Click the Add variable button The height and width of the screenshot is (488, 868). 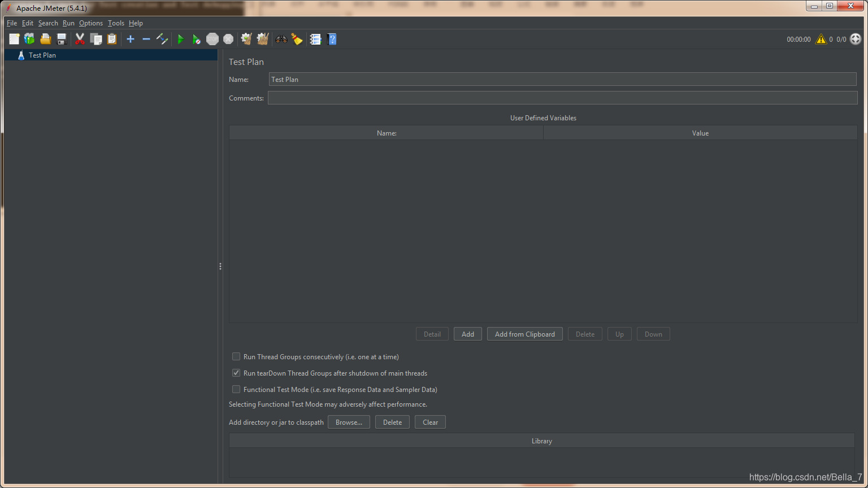468,334
